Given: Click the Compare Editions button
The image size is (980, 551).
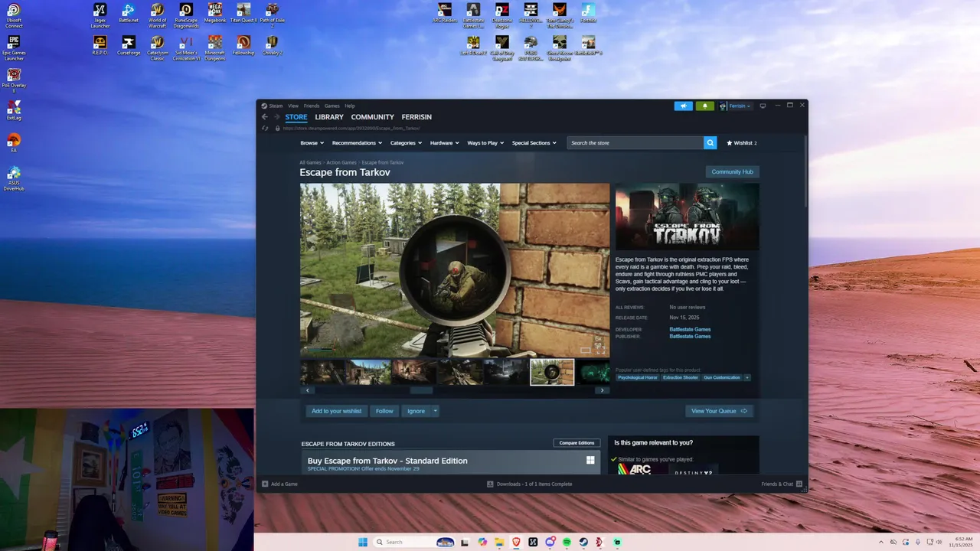Looking at the screenshot, I should (x=577, y=443).
